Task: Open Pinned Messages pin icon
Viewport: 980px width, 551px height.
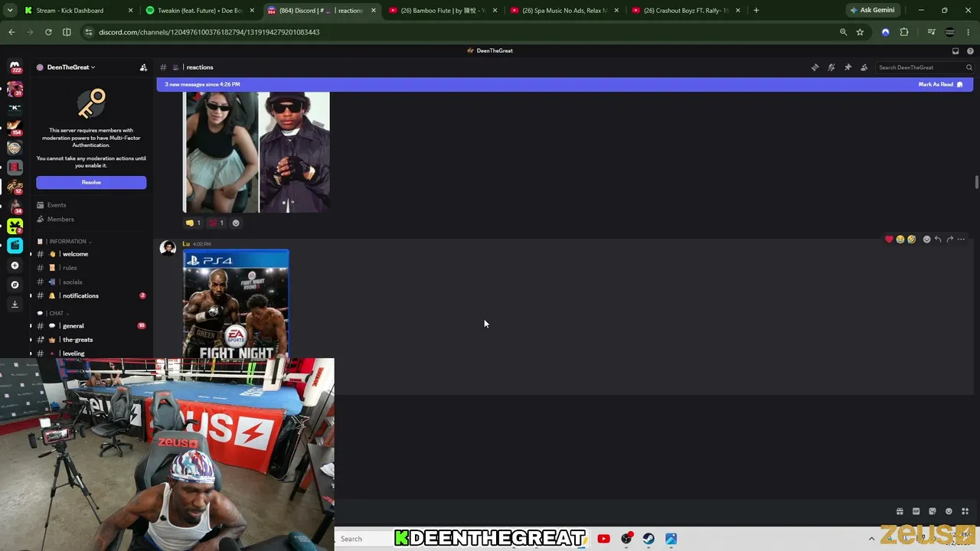Action: [848, 67]
